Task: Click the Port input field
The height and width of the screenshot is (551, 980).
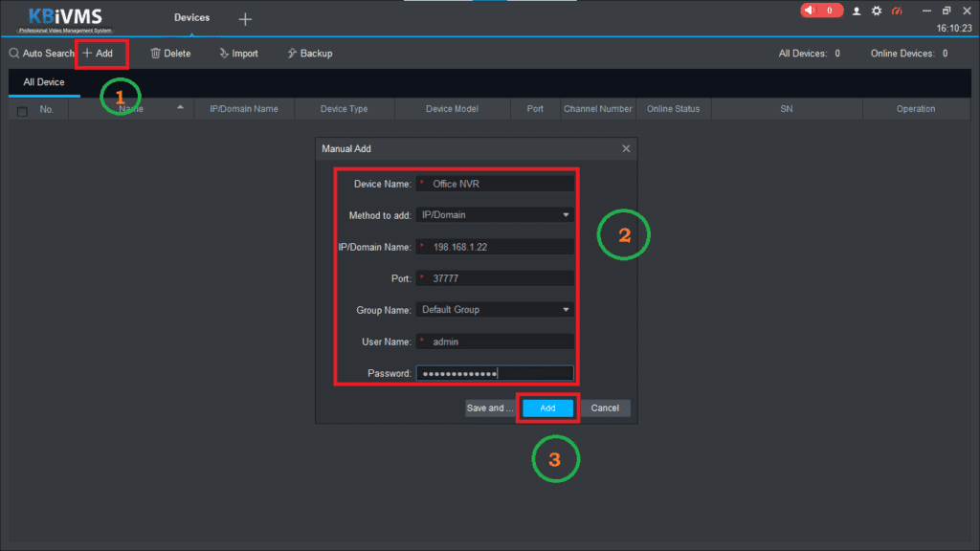Action: point(495,278)
